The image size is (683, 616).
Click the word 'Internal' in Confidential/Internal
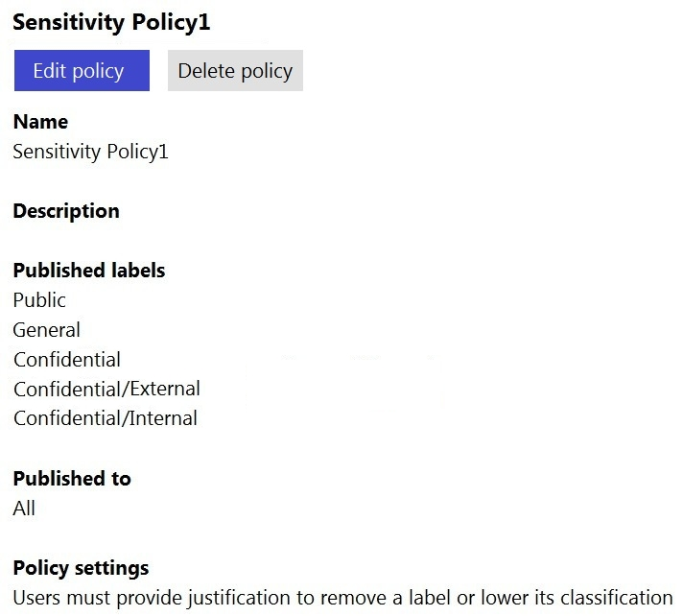[x=165, y=418]
